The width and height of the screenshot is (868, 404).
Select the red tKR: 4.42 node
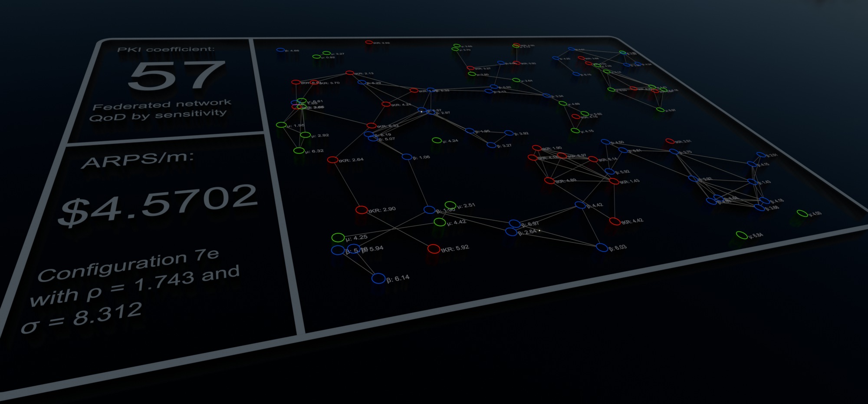pyautogui.click(x=615, y=222)
